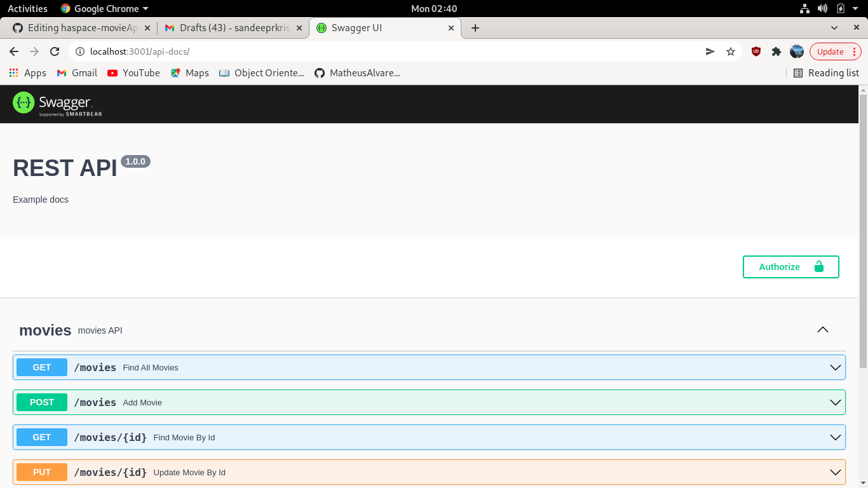Screen dimensions: 868x488
Task: Open the Activities menu
Action: pyautogui.click(x=27, y=8)
